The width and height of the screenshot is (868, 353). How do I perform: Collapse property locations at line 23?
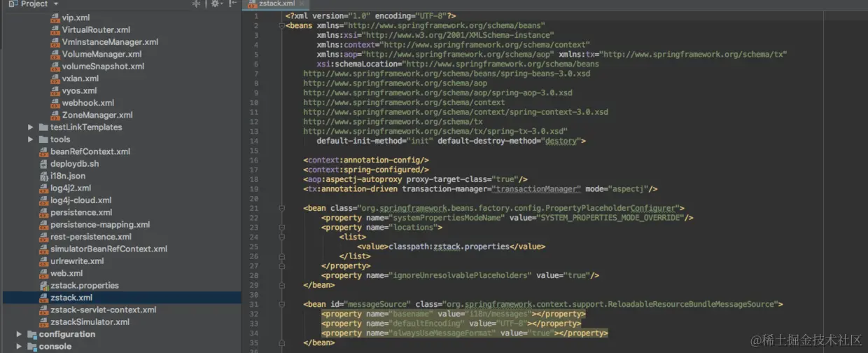(x=281, y=227)
